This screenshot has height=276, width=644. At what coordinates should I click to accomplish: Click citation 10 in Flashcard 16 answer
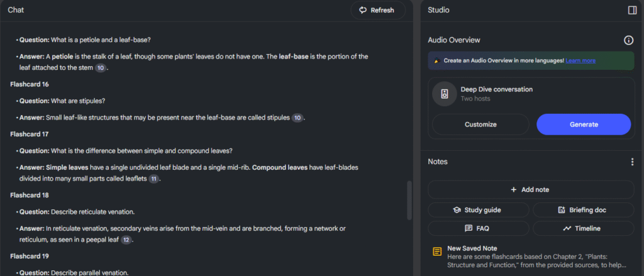pos(297,118)
